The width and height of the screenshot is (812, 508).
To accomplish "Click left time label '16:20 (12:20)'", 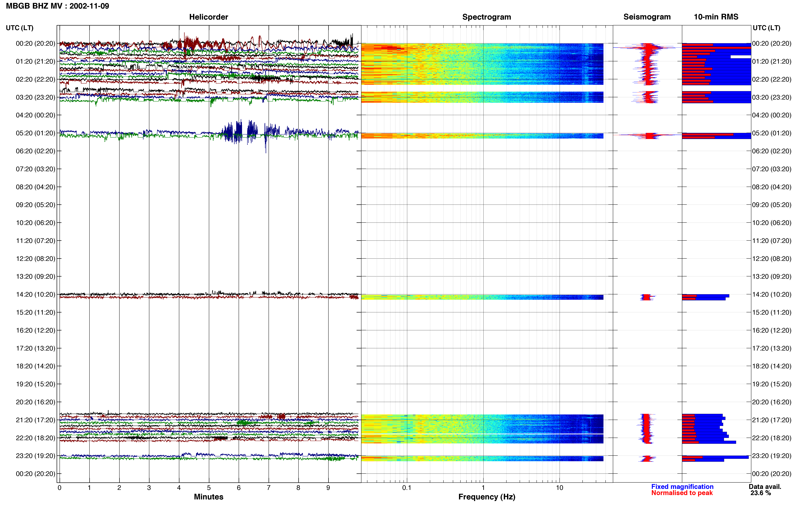I will pyautogui.click(x=36, y=330).
